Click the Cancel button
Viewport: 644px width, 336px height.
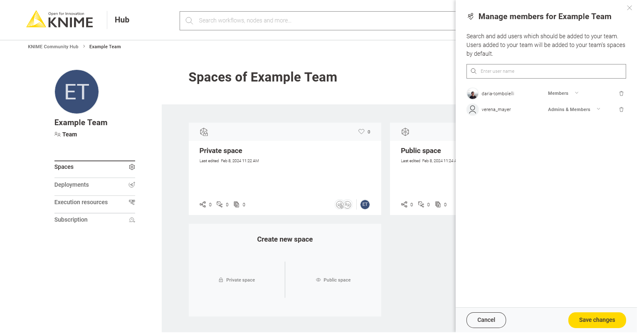coord(486,320)
